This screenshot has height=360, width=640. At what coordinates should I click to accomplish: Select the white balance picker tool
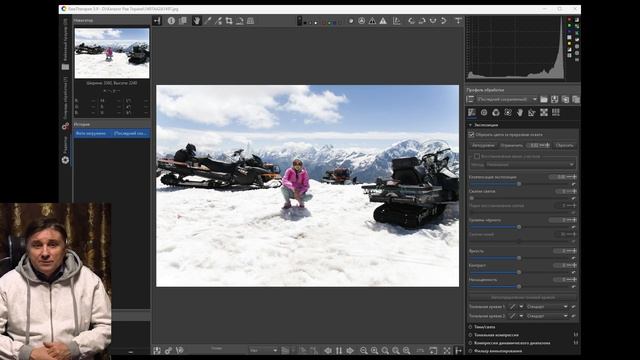pos(208,21)
